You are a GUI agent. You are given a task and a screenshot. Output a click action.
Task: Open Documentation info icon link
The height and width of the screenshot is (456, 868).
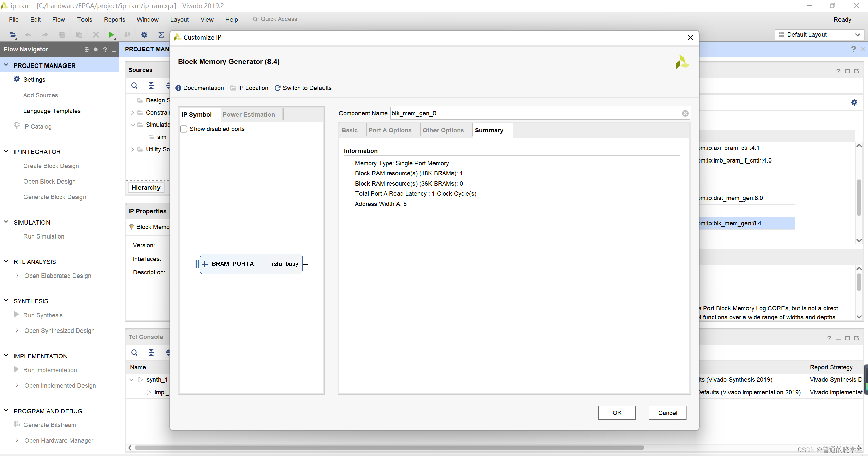(178, 88)
